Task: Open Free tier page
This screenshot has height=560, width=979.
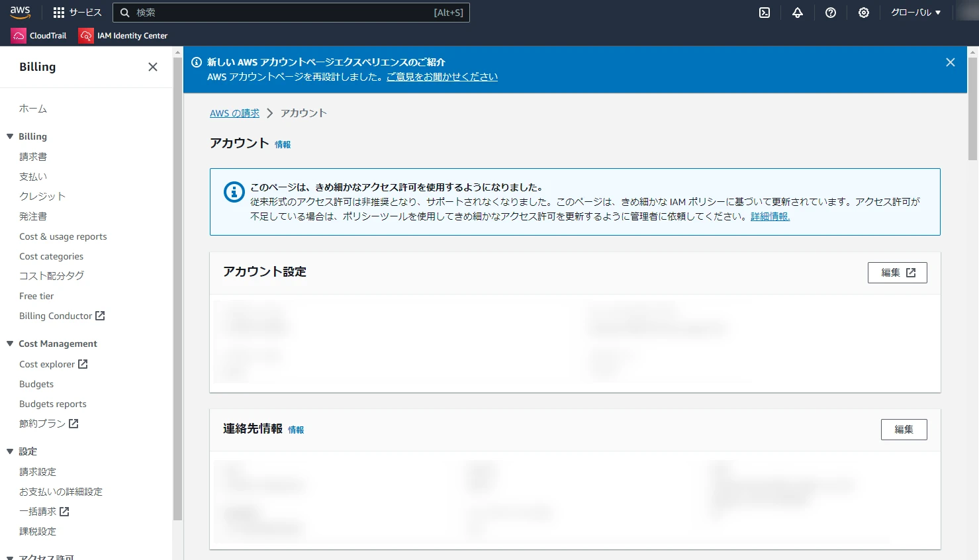Action: click(36, 296)
